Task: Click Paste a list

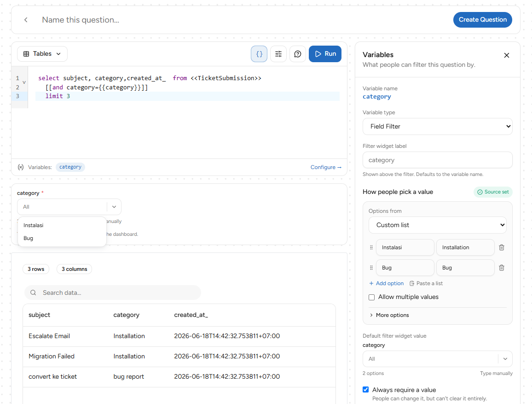Action: 426,283
